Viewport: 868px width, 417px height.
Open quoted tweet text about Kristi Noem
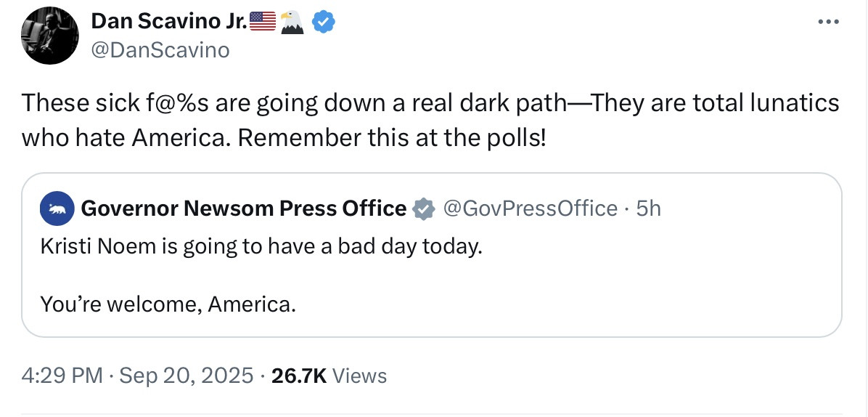click(x=261, y=246)
